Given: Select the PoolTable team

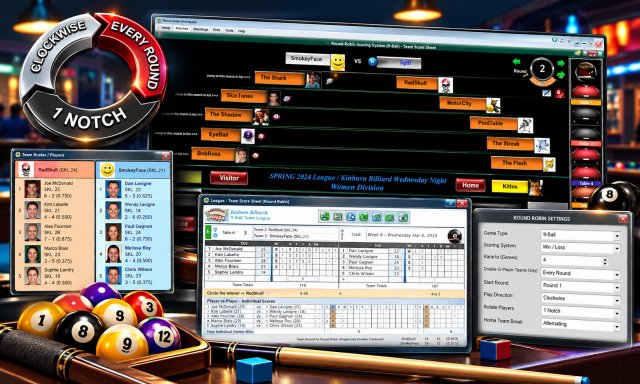Looking at the screenshot, I should (x=494, y=123).
